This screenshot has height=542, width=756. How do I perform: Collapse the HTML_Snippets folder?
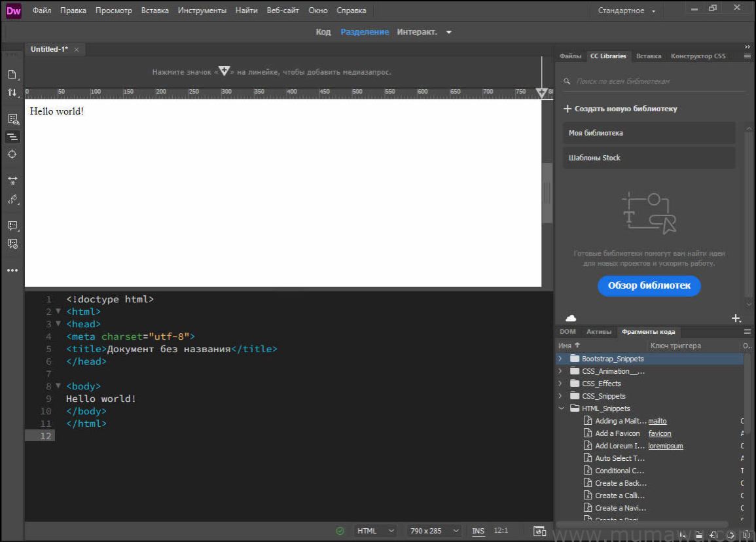[562, 408]
